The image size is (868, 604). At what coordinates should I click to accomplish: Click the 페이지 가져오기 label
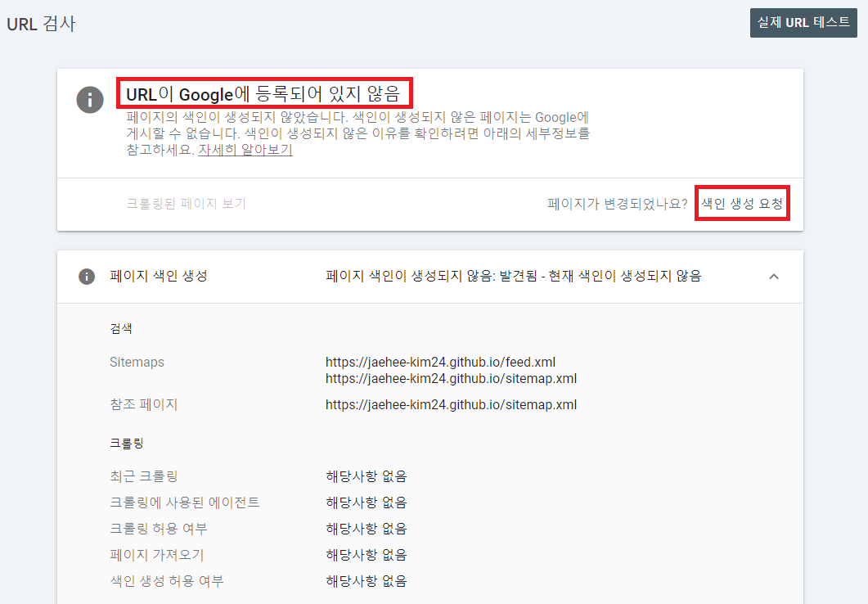pyautogui.click(x=156, y=555)
